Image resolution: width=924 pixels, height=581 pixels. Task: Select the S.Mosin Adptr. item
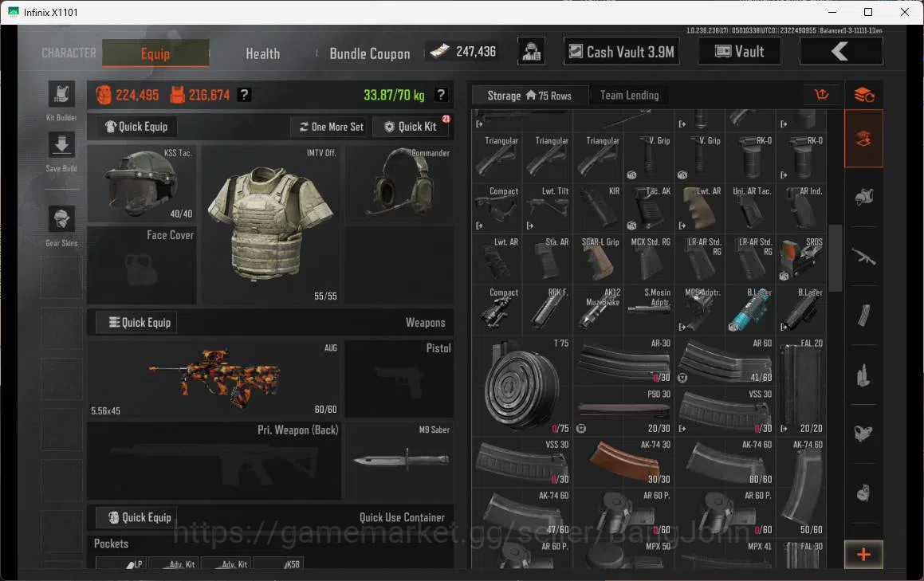point(649,310)
